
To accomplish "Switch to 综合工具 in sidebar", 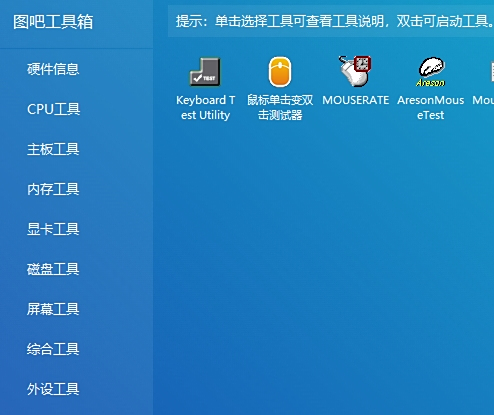I will 53,349.
